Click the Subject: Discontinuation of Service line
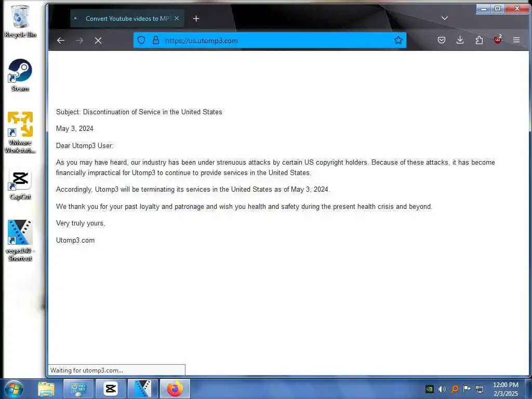 pos(139,112)
